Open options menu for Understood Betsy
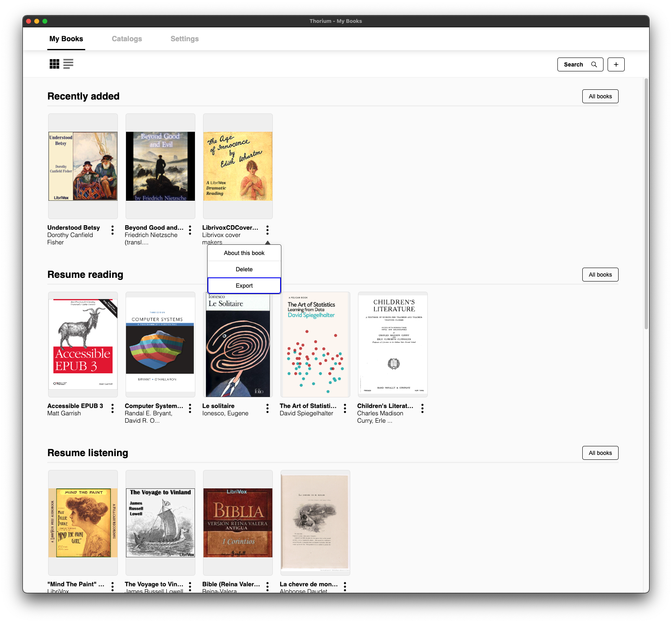Screen dimensions: 672x623 (113, 230)
